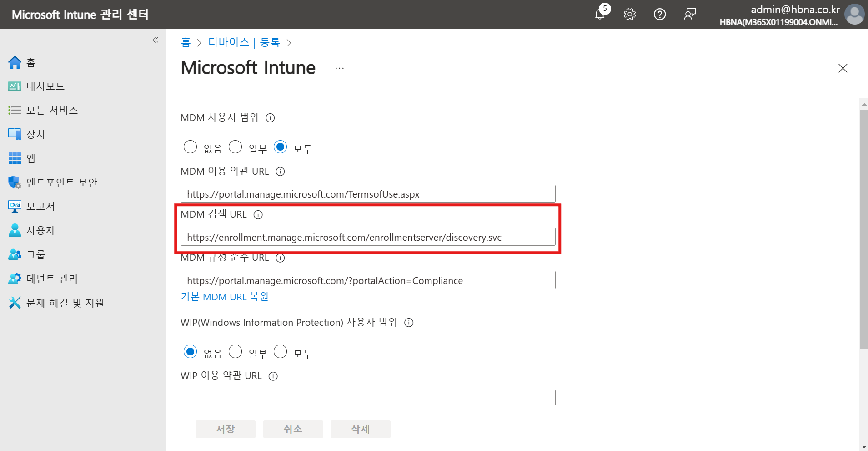Show info for MDM 검색 URL

pos(258,215)
